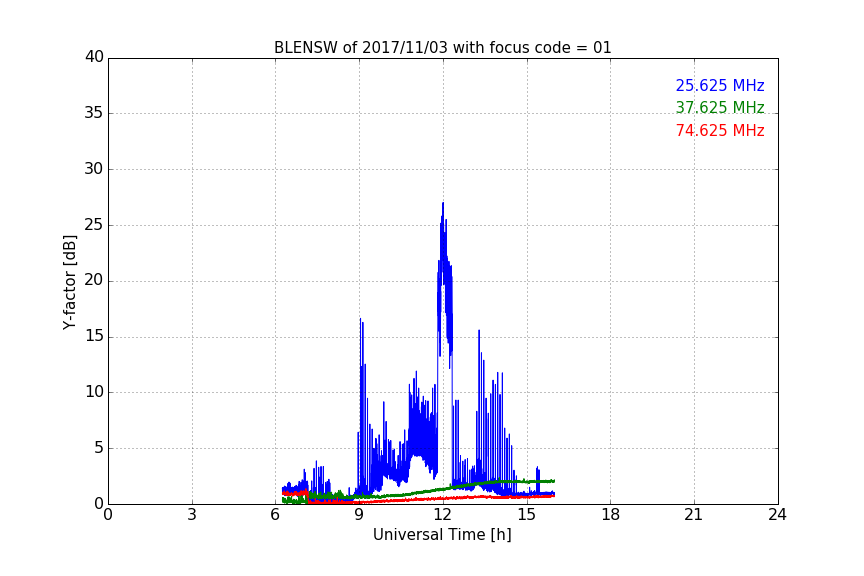Click the Y-factor [dB] axis label
Viewport: 864px width, 576px height.
pos(69,281)
